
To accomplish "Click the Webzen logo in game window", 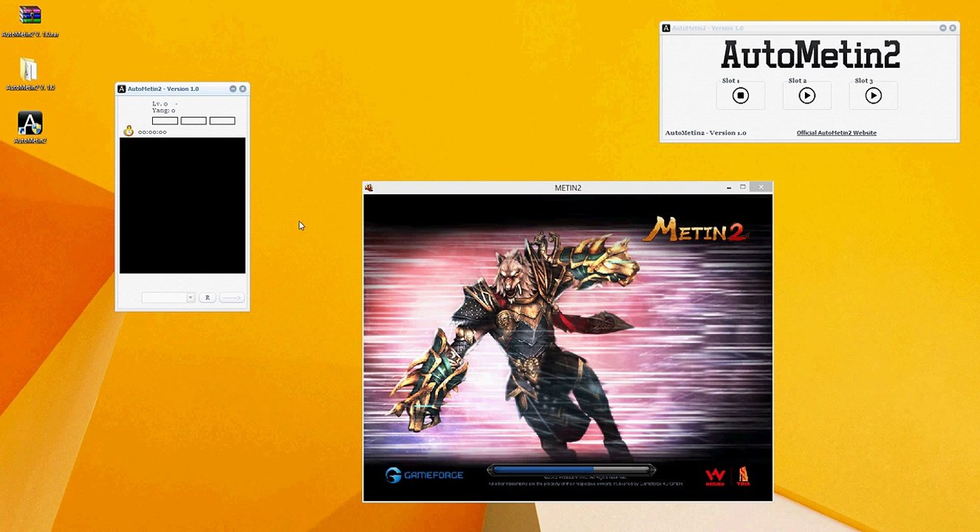I will point(714,477).
